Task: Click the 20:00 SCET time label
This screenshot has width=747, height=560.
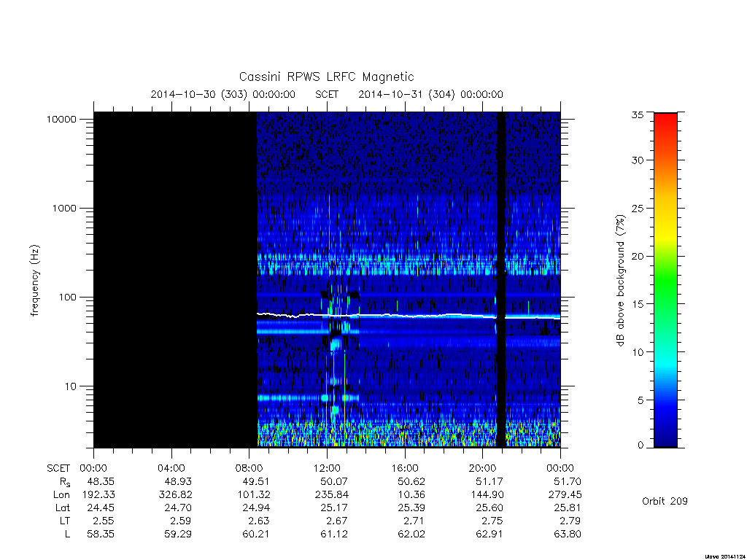Action: [483, 468]
